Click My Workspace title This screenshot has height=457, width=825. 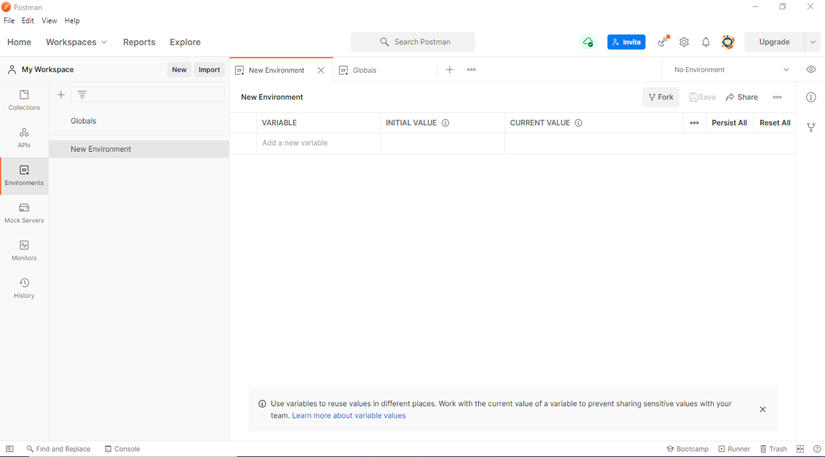[x=47, y=70]
